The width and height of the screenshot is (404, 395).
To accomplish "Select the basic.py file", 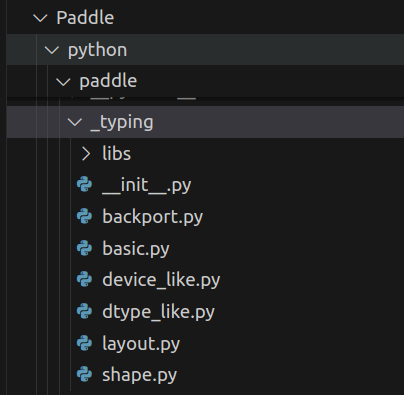I will click(x=136, y=249).
